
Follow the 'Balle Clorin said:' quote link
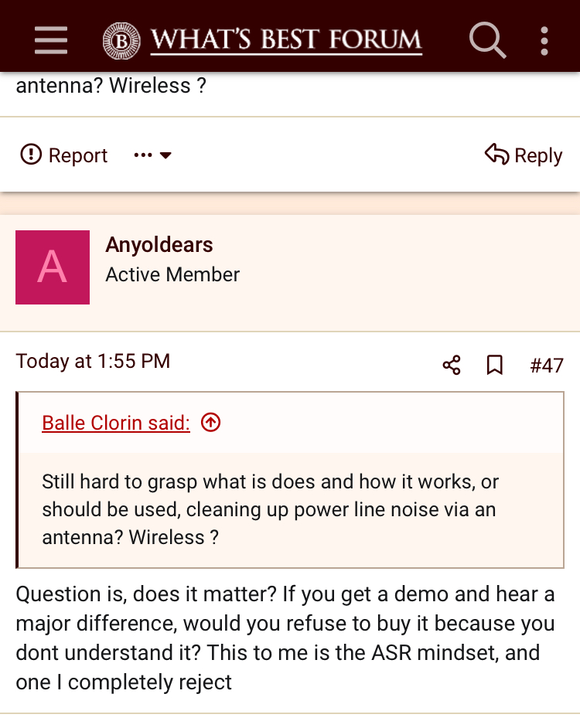[116, 423]
